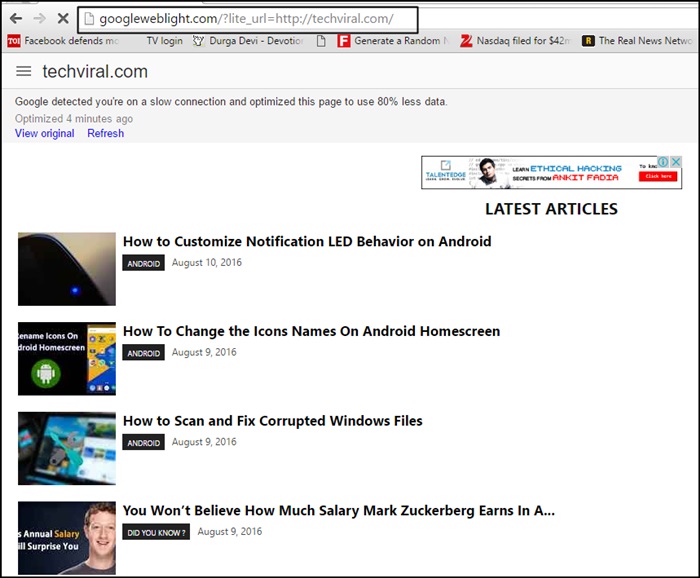
Task: Close the banner ad with X
Action: tap(676, 162)
